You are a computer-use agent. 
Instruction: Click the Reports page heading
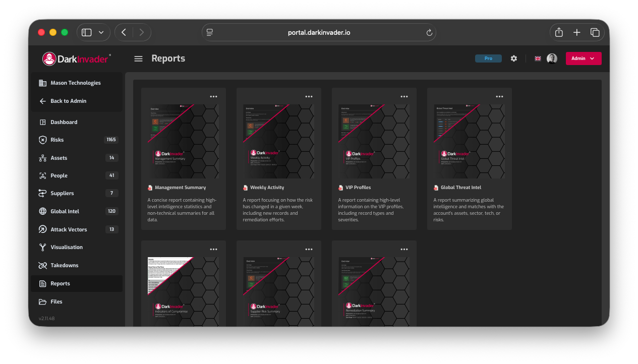coord(168,58)
